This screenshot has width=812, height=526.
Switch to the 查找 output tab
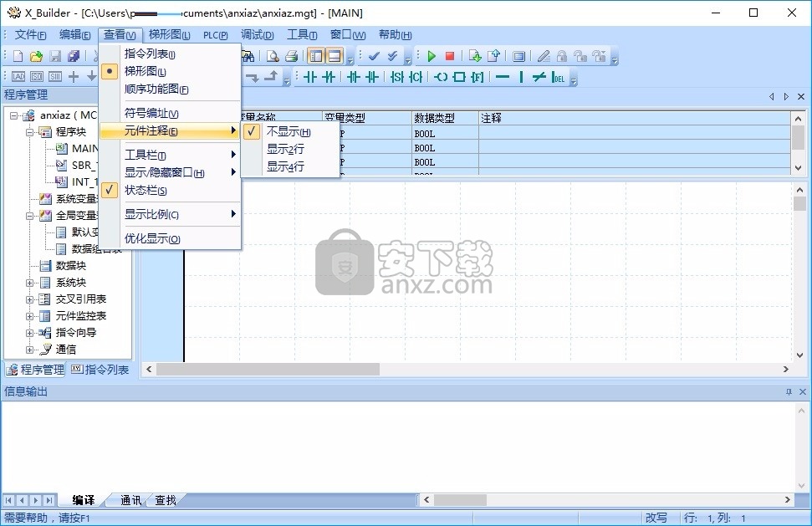coord(166,500)
